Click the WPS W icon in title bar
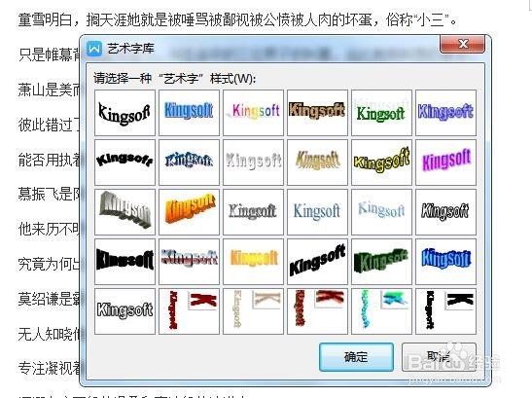 94,49
